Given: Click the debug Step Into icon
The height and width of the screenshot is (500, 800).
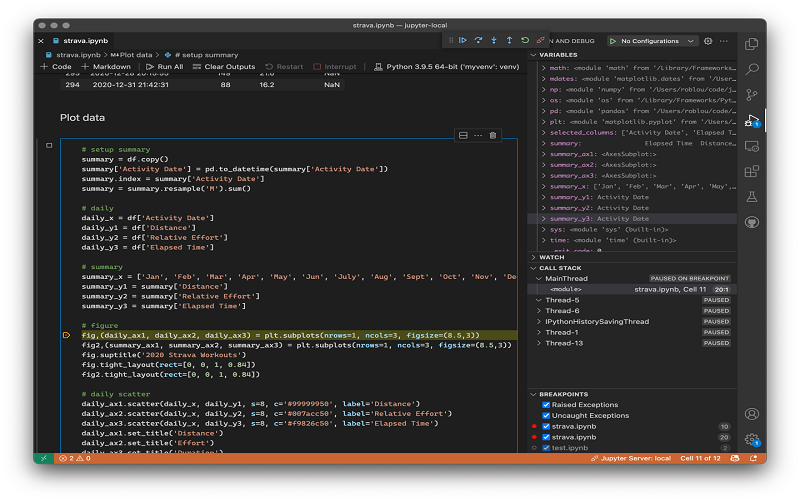Looking at the screenshot, I should point(494,40).
